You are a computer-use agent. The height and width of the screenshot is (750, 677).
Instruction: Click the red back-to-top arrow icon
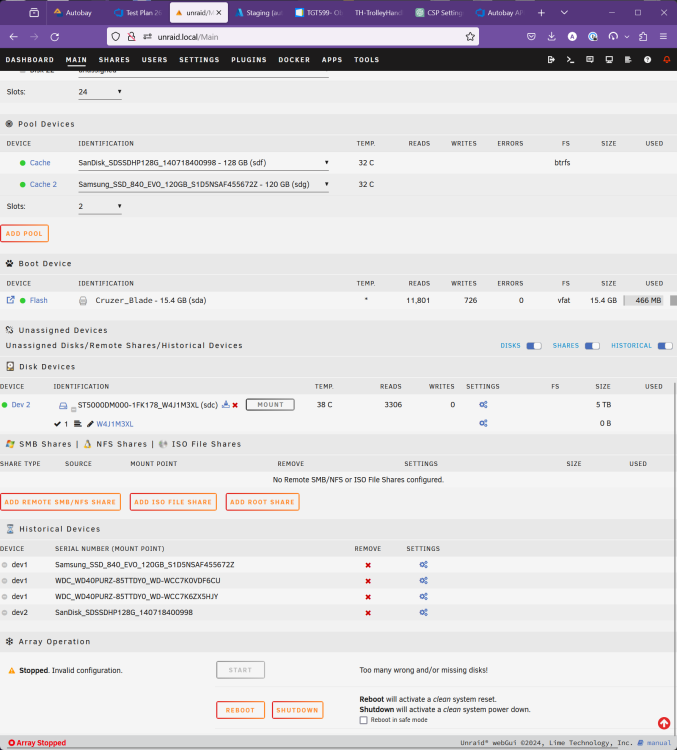pyautogui.click(x=664, y=723)
